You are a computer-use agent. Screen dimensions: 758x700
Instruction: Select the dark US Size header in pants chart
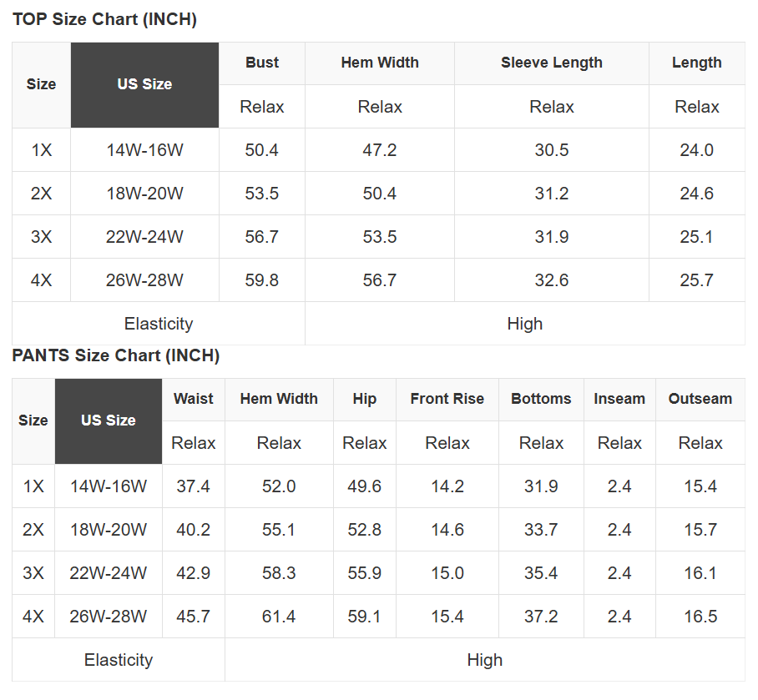[109, 421]
